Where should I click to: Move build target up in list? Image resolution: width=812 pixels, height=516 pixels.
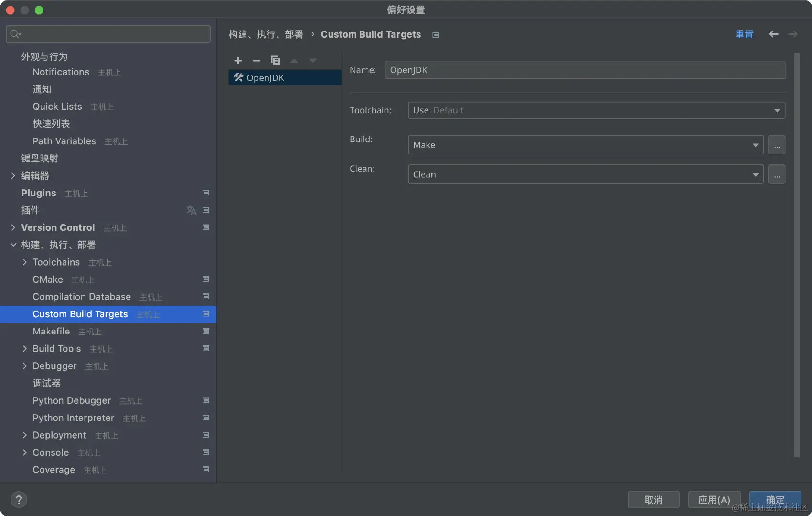click(x=294, y=61)
